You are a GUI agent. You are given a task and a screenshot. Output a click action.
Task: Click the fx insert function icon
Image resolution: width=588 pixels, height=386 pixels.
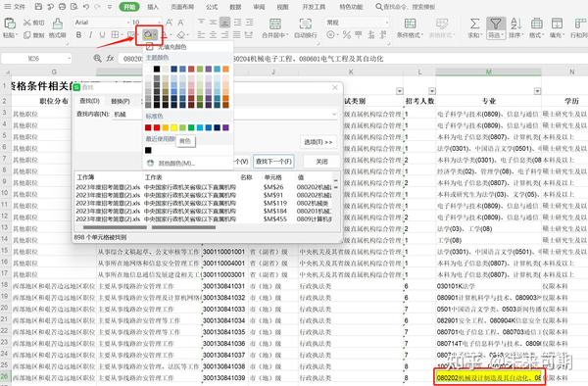110,59
